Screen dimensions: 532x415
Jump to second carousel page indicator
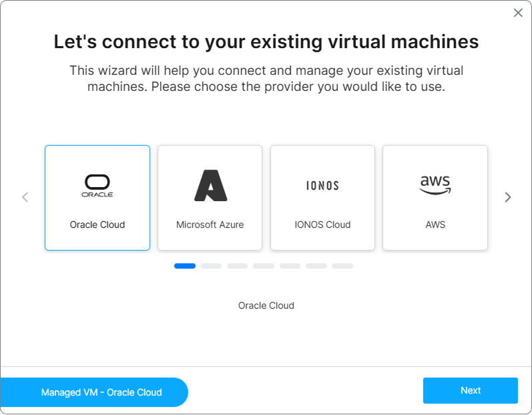pyautogui.click(x=211, y=266)
